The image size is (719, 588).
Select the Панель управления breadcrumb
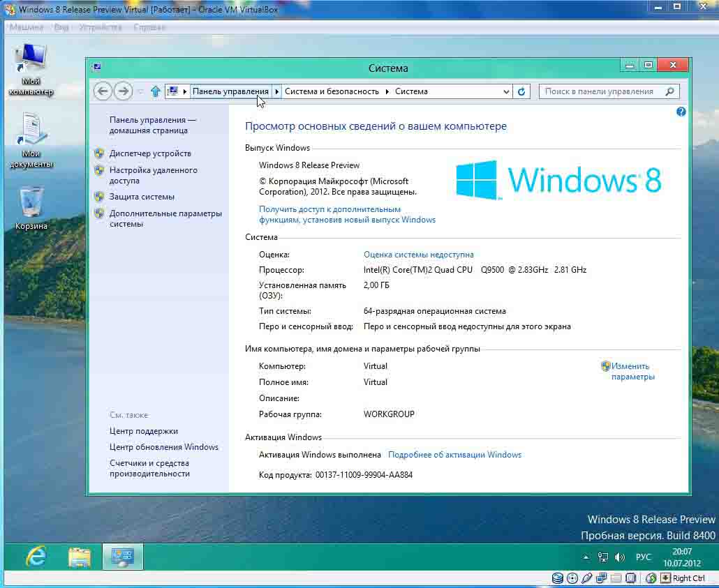click(230, 91)
